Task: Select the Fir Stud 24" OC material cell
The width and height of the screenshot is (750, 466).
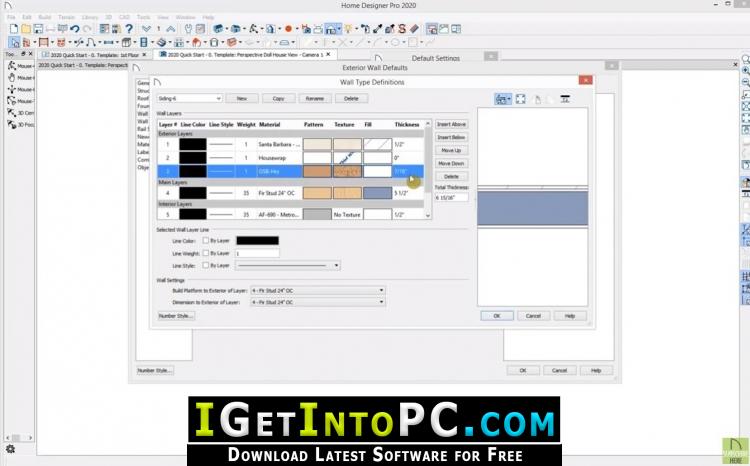Action: [279, 193]
